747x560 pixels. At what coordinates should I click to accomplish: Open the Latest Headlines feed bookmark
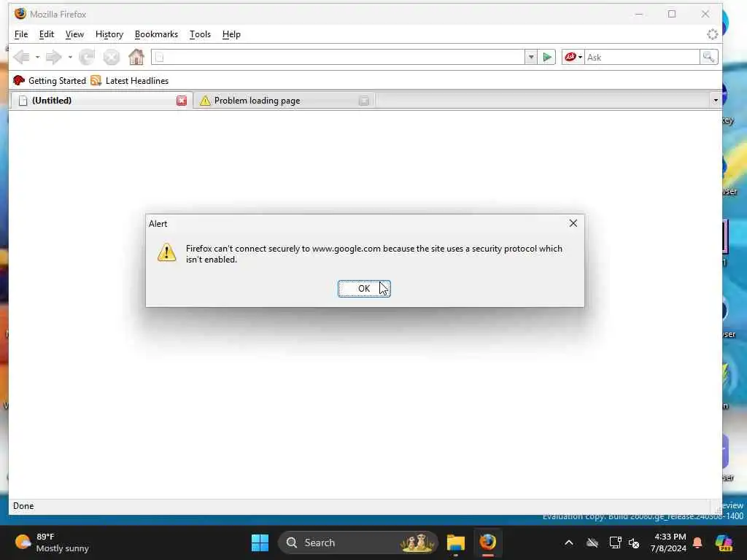click(x=130, y=80)
